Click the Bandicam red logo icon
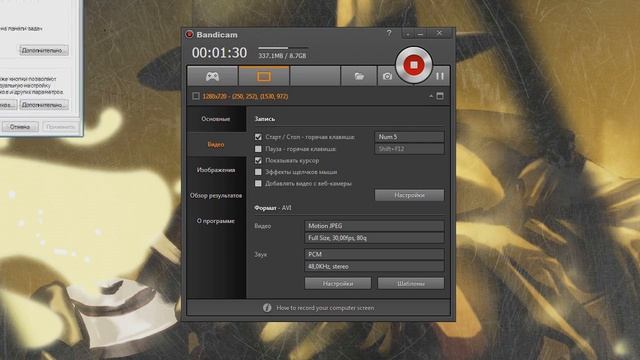Image resolution: width=640 pixels, height=360 pixels. (189, 34)
